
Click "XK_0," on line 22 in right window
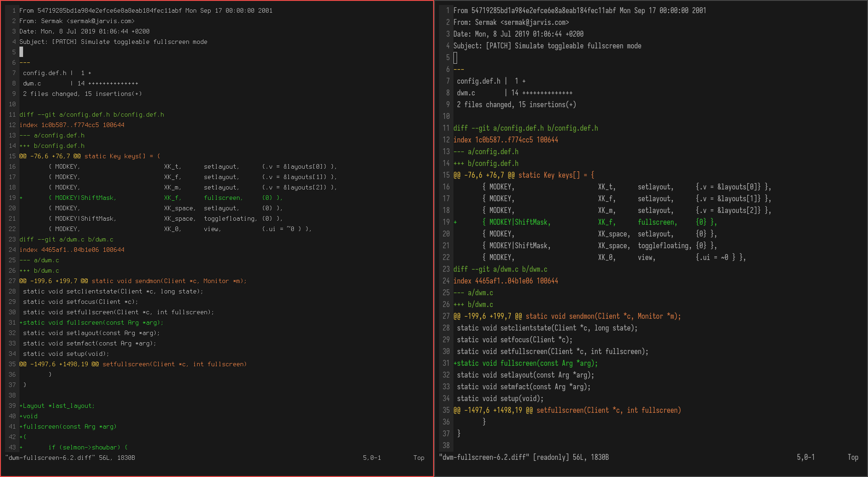[x=607, y=257]
